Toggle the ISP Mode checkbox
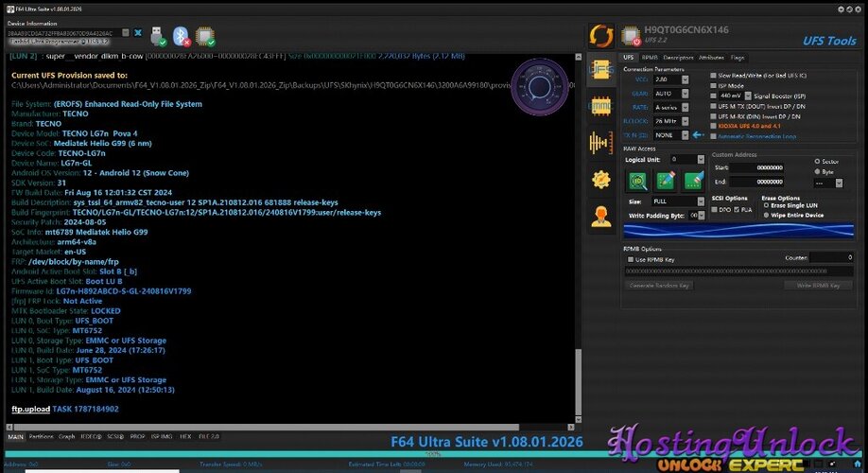Screen dimensions: 868x473 [713, 86]
